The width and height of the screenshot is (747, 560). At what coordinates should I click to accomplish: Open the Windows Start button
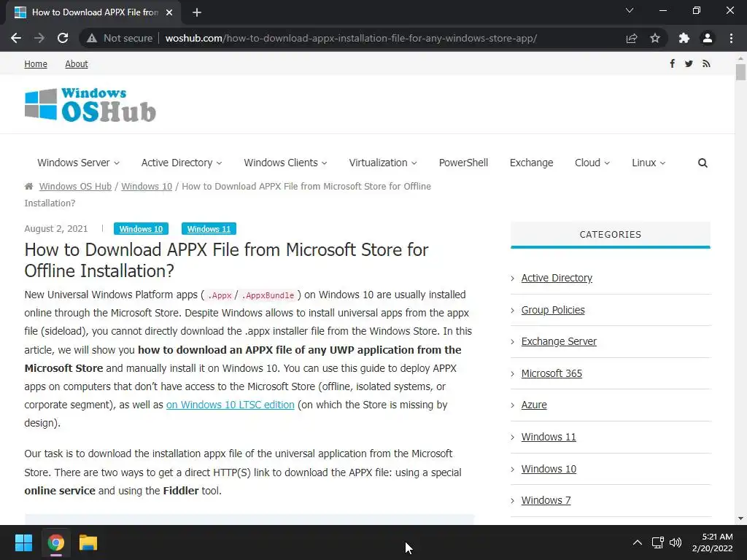pyautogui.click(x=23, y=542)
